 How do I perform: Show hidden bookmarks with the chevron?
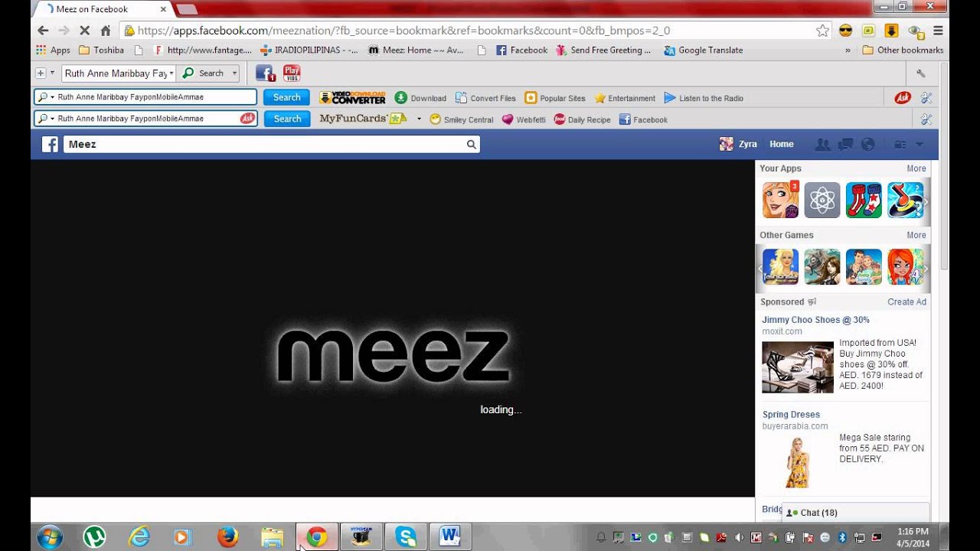pos(848,51)
